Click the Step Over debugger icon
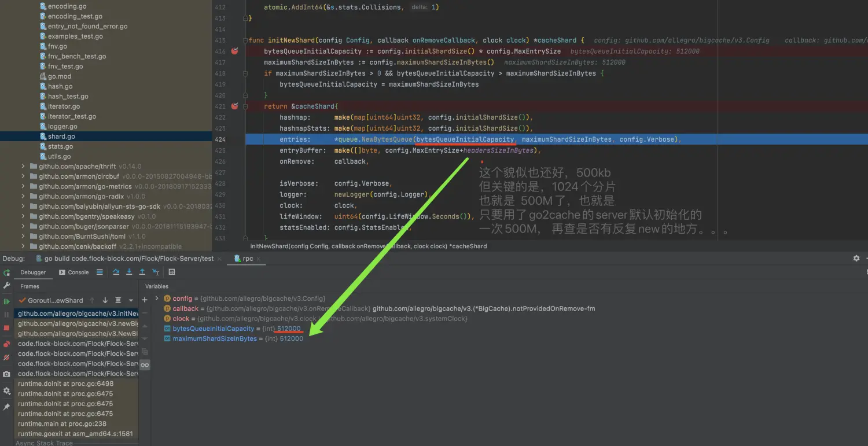Viewport: 868px width, 446px height. [x=116, y=272]
